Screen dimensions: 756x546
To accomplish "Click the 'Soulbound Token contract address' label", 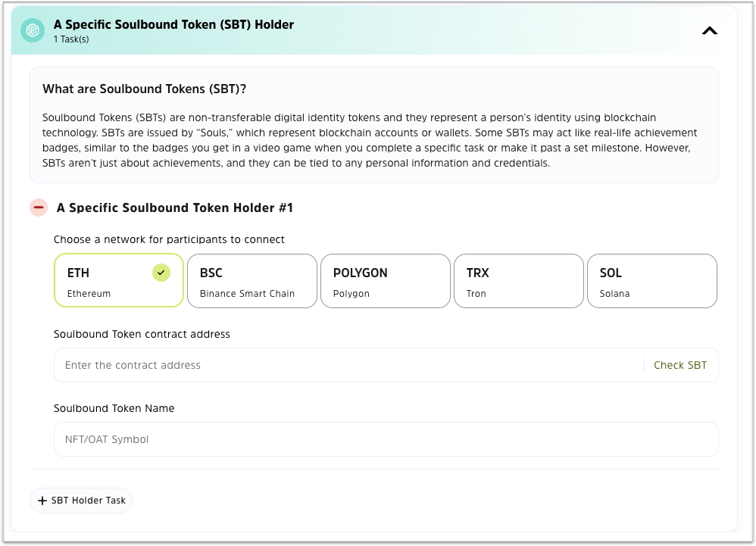I will [x=142, y=334].
